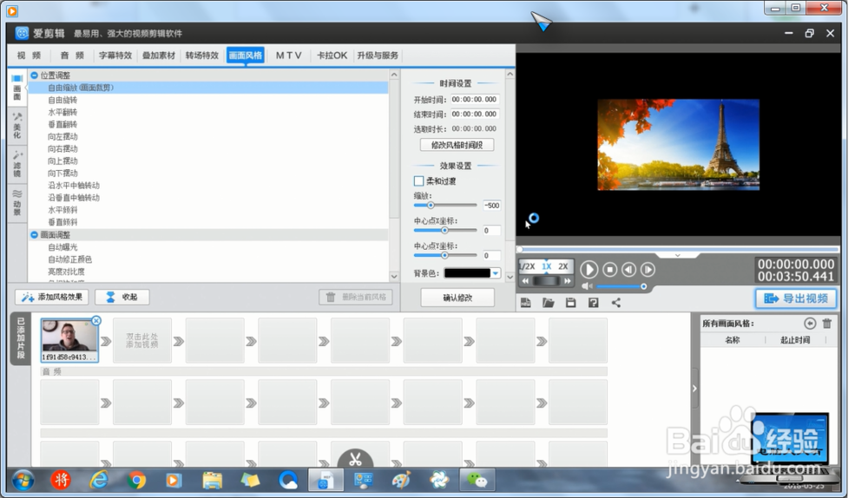Open Internet Explorer from the taskbar

tap(99, 480)
